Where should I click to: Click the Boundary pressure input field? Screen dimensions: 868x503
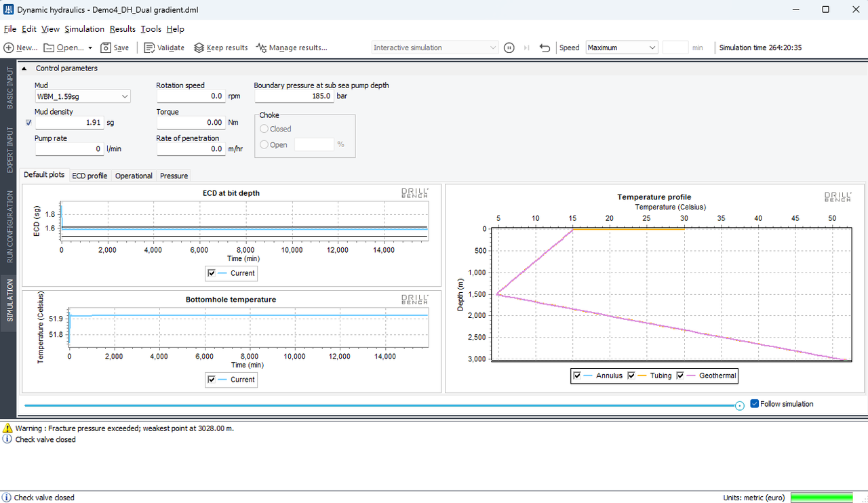click(294, 96)
